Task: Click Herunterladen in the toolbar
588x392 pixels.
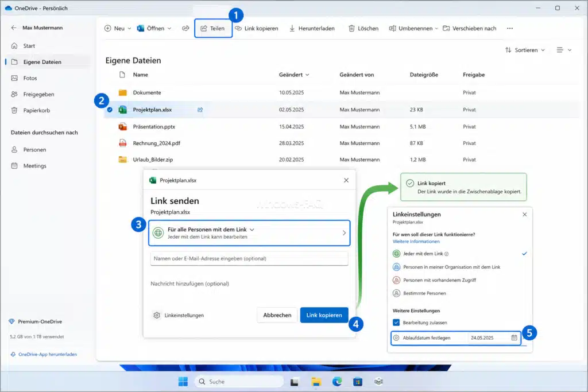Action: pyautogui.click(x=312, y=29)
